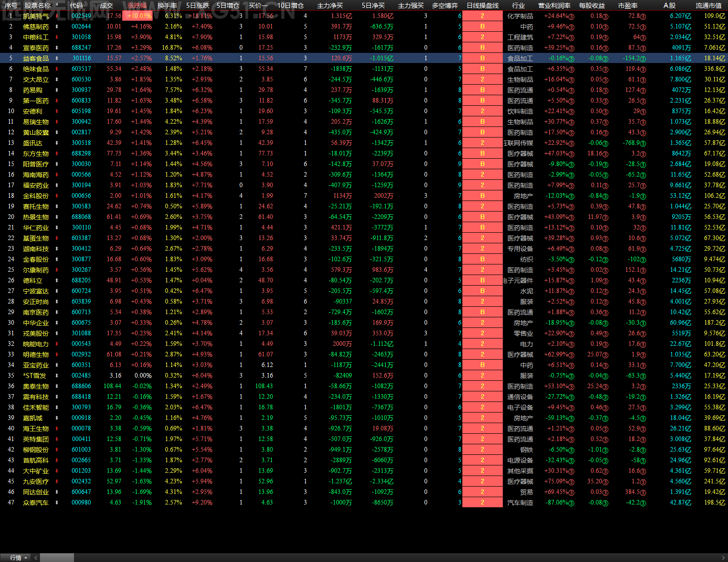
Task: Sort by 5日净买 column header
Action: [373, 6]
